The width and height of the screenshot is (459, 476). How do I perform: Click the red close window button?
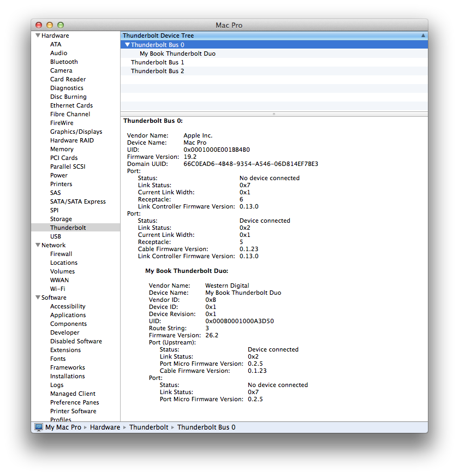(x=39, y=25)
